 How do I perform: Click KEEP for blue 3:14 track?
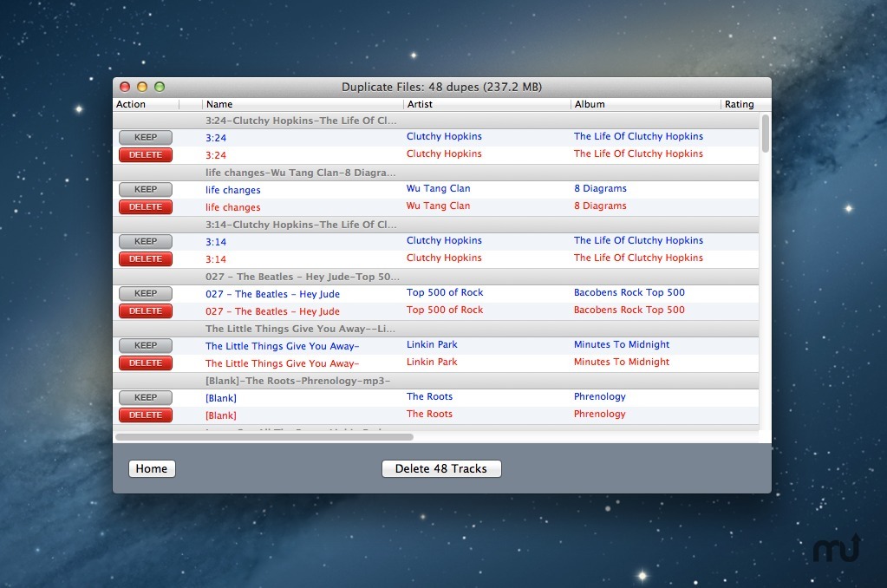(145, 241)
